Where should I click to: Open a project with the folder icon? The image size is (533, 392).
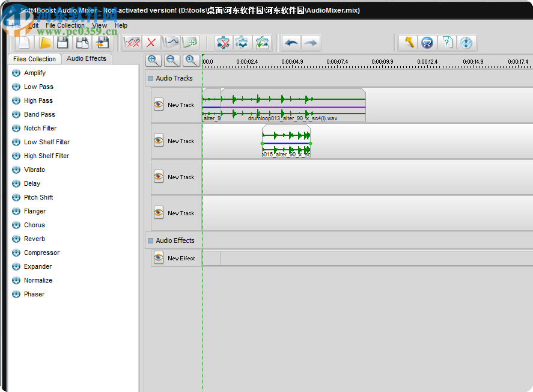[44, 43]
